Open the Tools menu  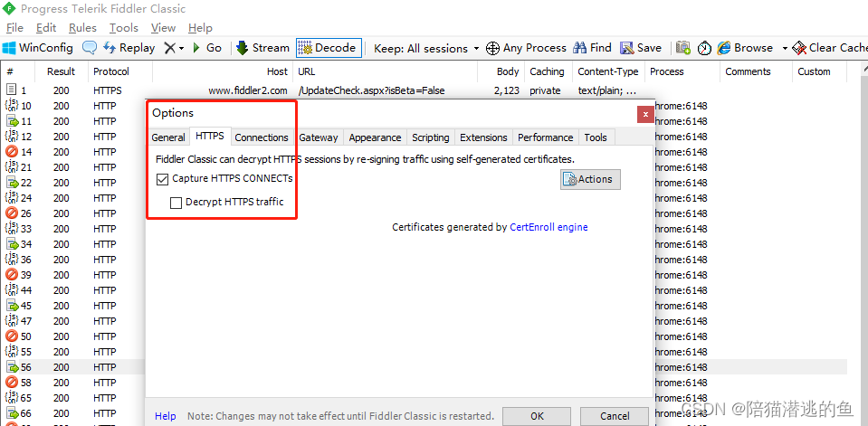coord(123,28)
